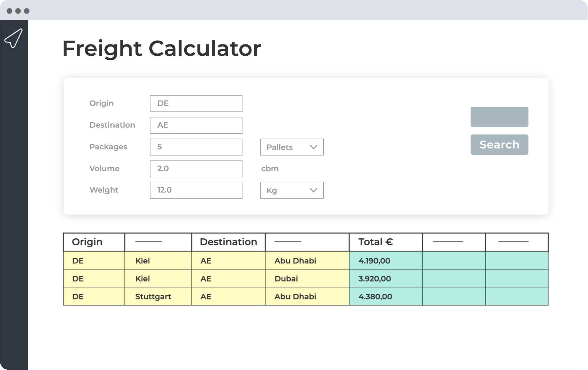Click the Packages field with value 5

196,147
